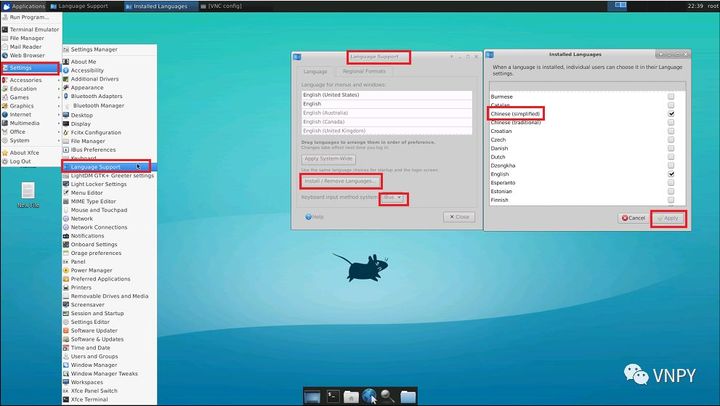This screenshot has width=720, height=406.
Task: Click the Power Manager icon
Action: [x=66, y=270]
